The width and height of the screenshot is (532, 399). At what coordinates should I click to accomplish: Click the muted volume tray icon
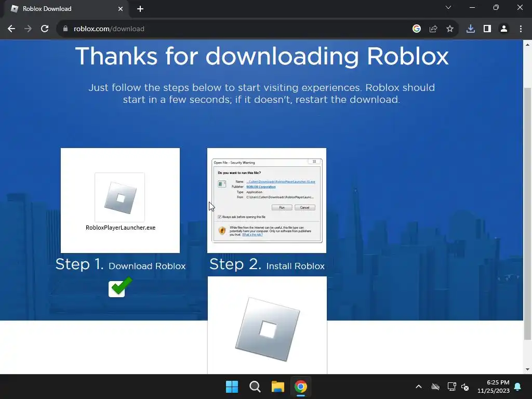pyautogui.click(x=465, y=387)
